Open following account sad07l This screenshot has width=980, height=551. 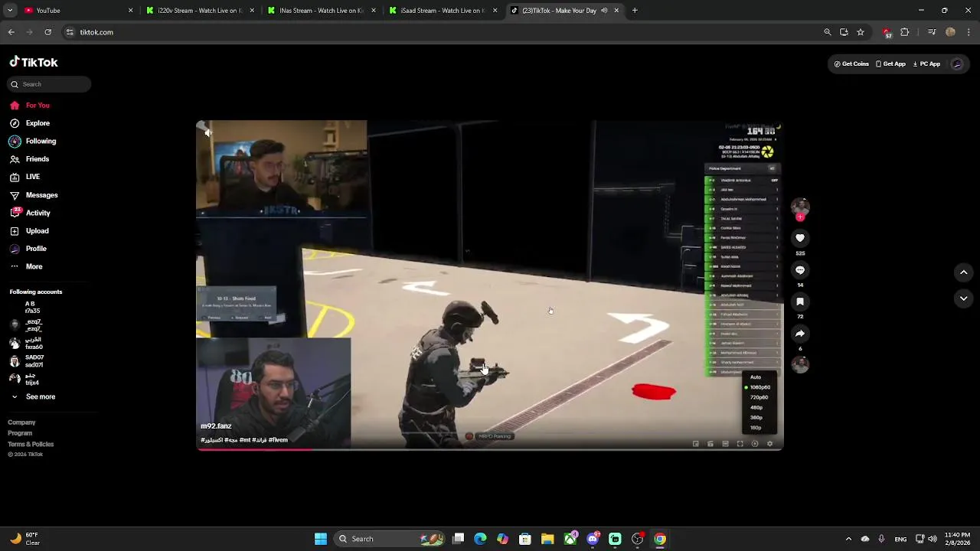tap(27, 361)
